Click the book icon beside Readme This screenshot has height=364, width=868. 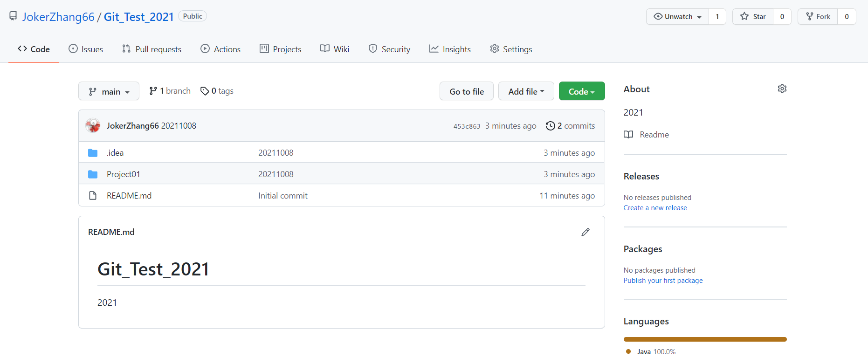[x=628, y=135]
